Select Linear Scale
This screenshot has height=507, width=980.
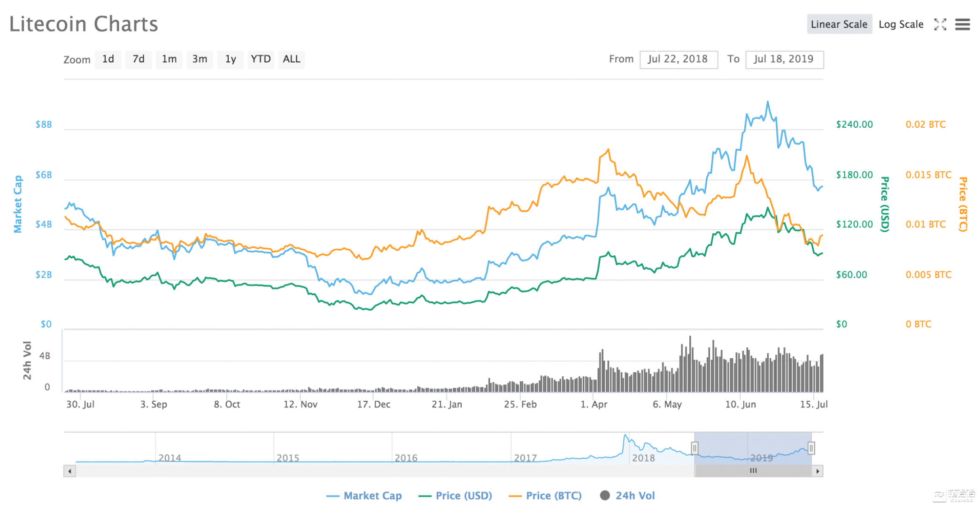click(839, 24)
